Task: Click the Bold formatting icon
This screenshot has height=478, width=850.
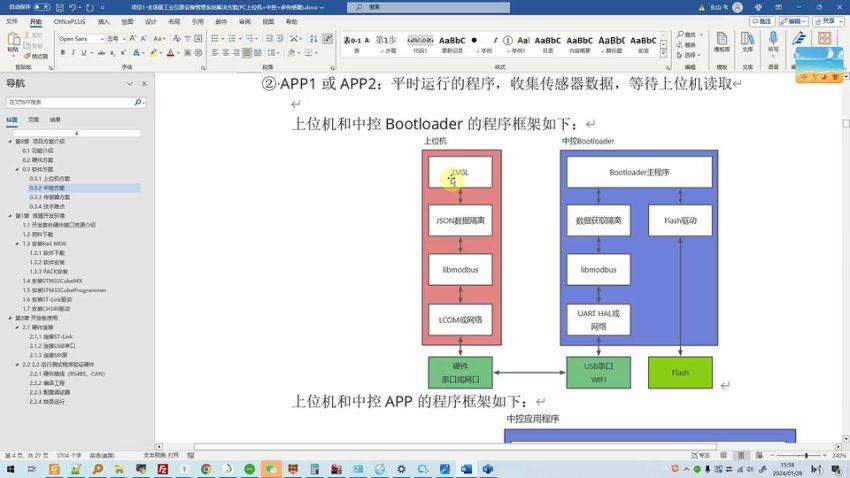Action: pyautogui.click(x=61, y=53)
